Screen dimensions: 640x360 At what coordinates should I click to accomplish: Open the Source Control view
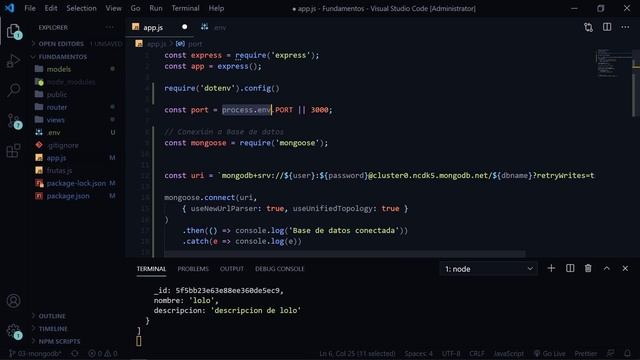click(x=14, y=121)
